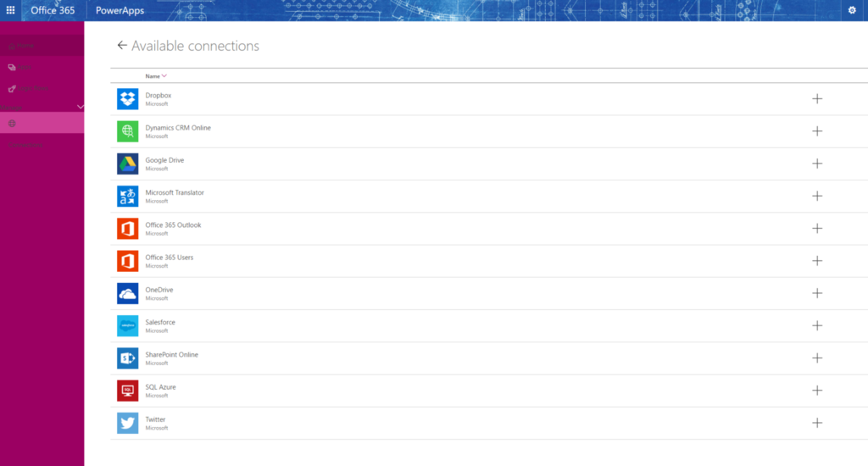Select the Dropbox connection name
This screenshot has height=466, width=868.
(159, 95)
